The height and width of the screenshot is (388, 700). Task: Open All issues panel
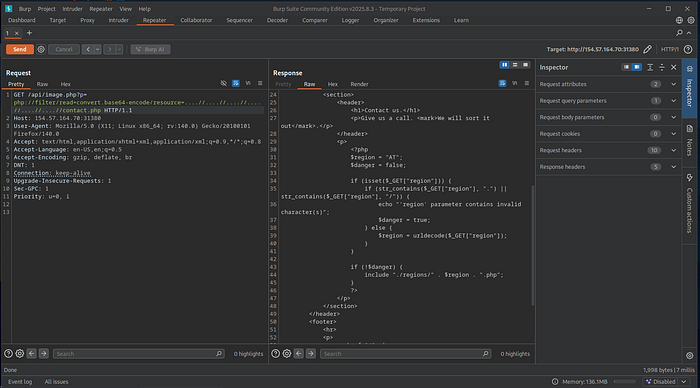pyautogui.click(x=56, y=382)
